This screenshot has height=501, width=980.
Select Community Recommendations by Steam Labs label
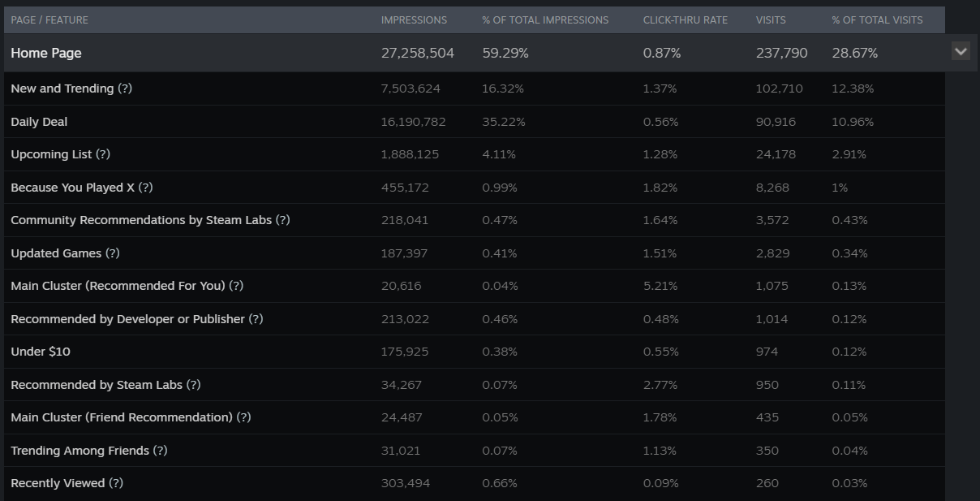[x=141, y=220]
